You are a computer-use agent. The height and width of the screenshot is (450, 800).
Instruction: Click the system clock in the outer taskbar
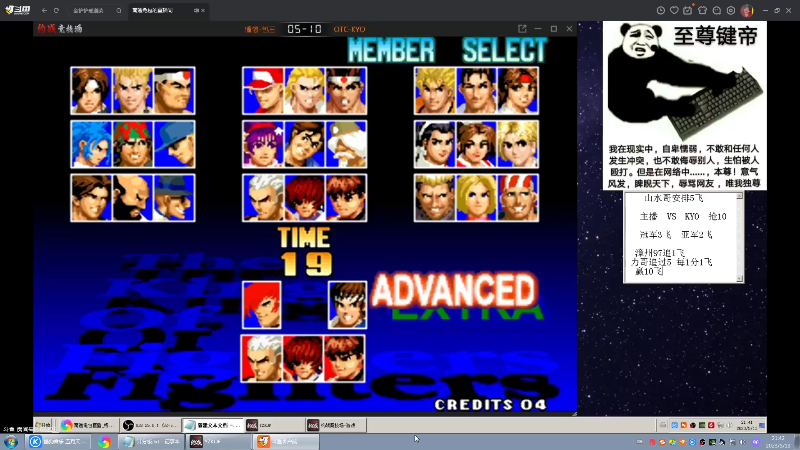click(x=778, y=442)
